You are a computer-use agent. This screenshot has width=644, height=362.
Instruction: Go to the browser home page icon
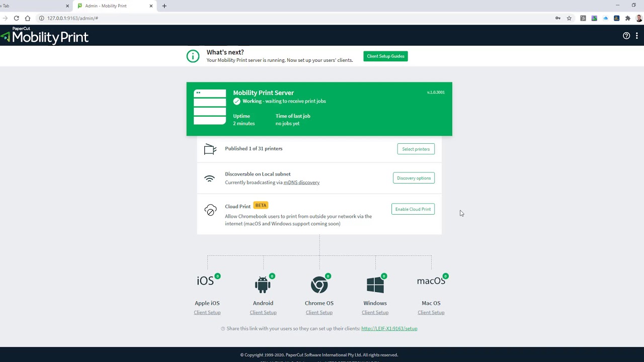coord(28,18)
